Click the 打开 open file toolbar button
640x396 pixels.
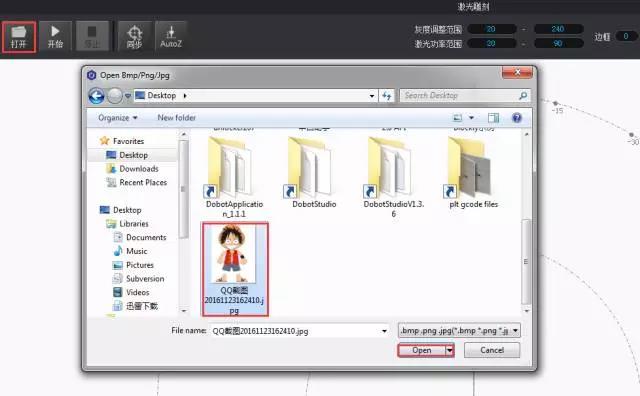[x=19, y=37]
